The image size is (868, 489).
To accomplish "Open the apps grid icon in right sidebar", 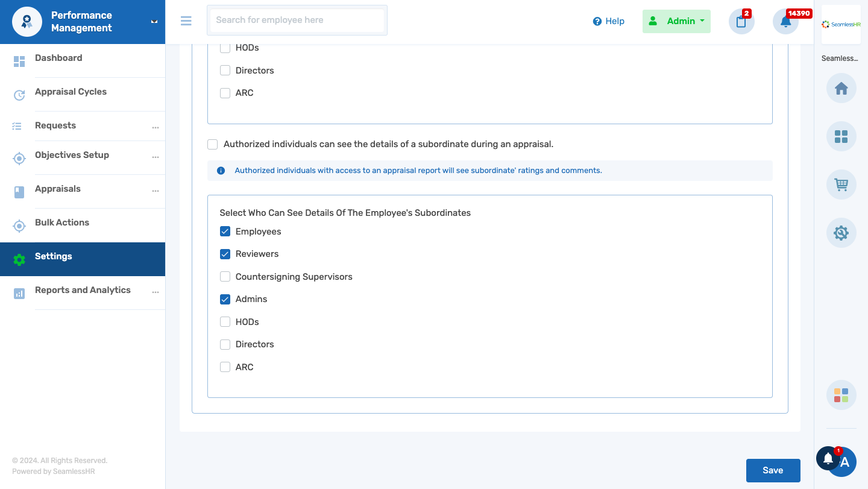I will [x=841, y=136].
